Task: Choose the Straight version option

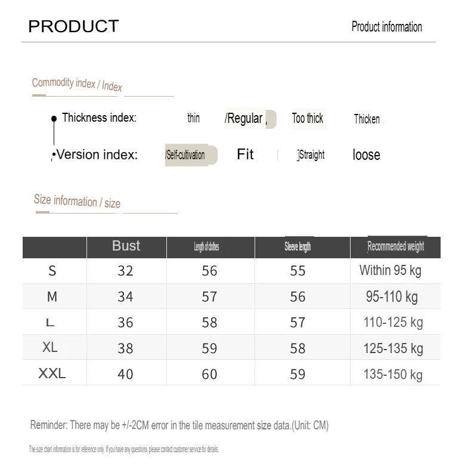Action: coord(311,155)
